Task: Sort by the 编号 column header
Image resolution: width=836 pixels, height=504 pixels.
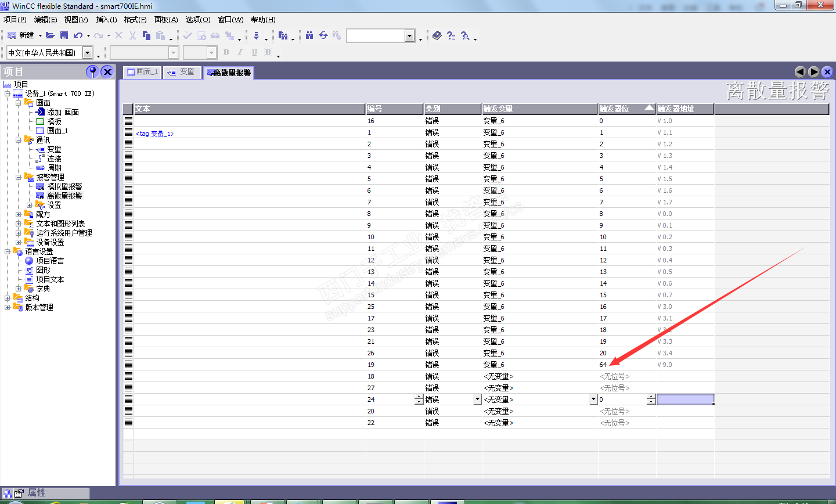Action: [x=395, y=109]
